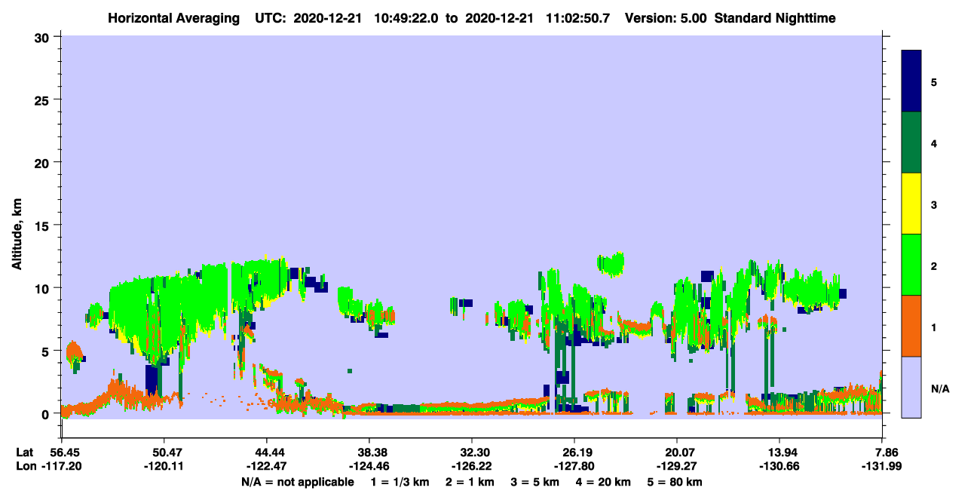This screenshot has width=980, height=503.
Task: Click the longitude value '-126.22'
Action: tap(472, 466)
